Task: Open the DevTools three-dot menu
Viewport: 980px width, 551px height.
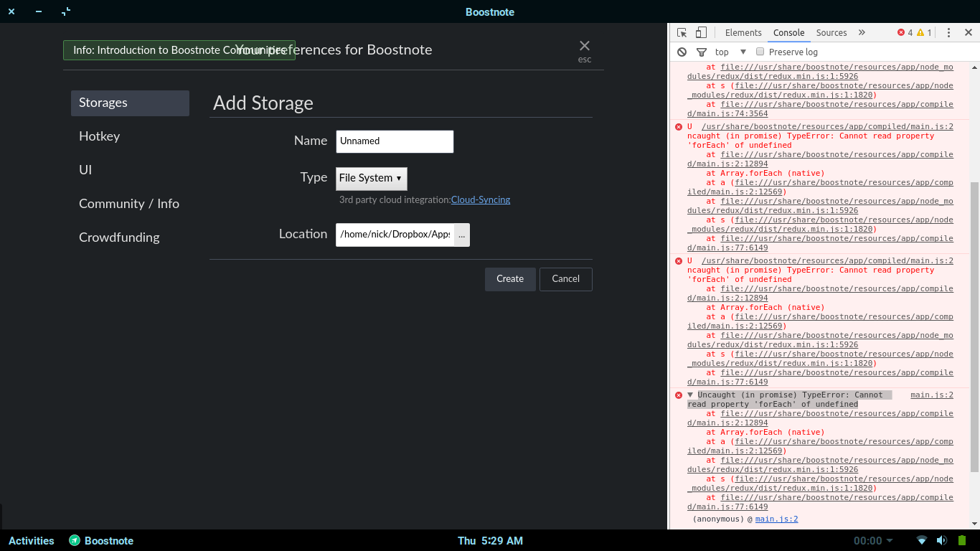Action: (948, 32)
